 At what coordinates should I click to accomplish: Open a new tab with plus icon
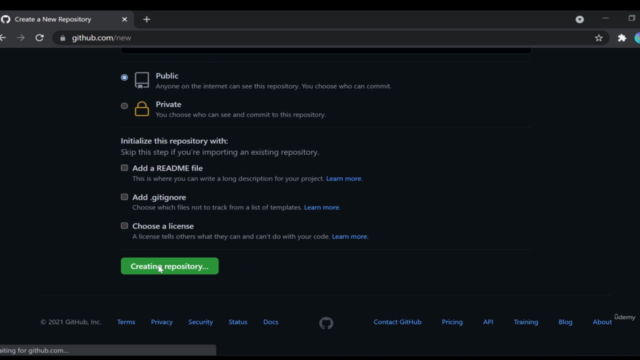coord(147,19)
